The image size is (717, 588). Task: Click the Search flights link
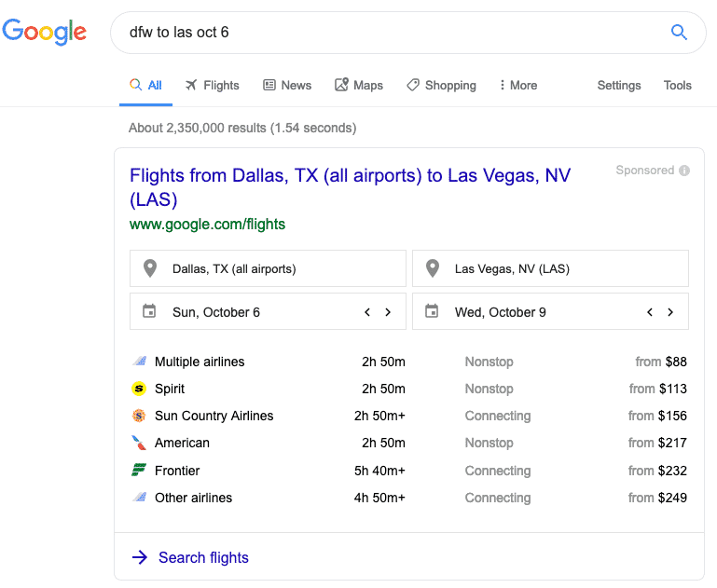203,557
